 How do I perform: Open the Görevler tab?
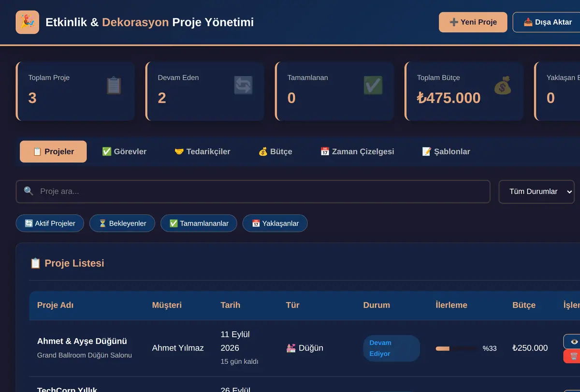[124, 152]
